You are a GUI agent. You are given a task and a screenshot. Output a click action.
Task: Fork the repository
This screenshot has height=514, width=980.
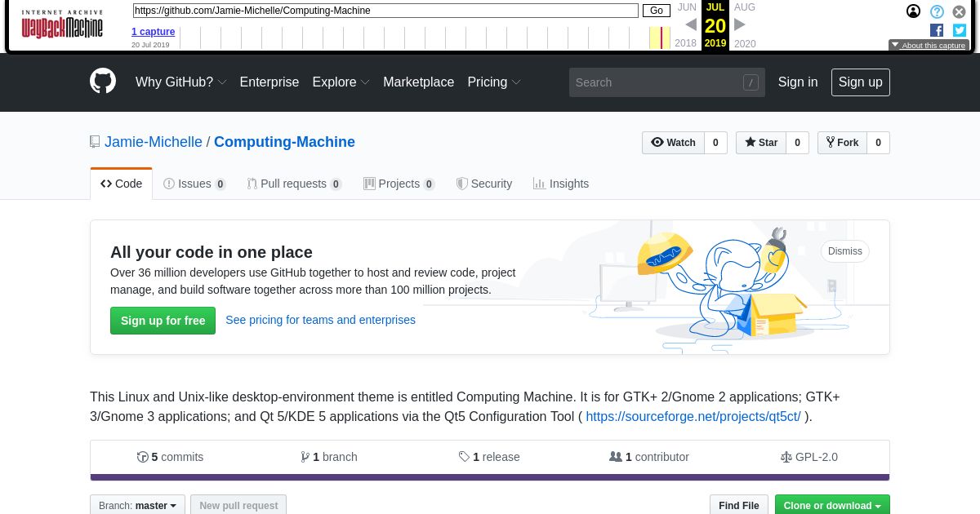[842, 143]
